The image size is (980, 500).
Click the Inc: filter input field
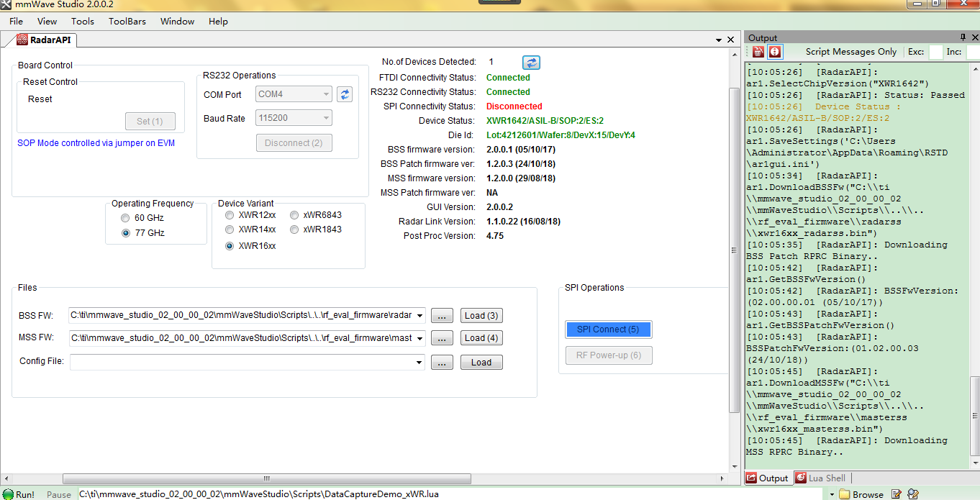point(973,52)
